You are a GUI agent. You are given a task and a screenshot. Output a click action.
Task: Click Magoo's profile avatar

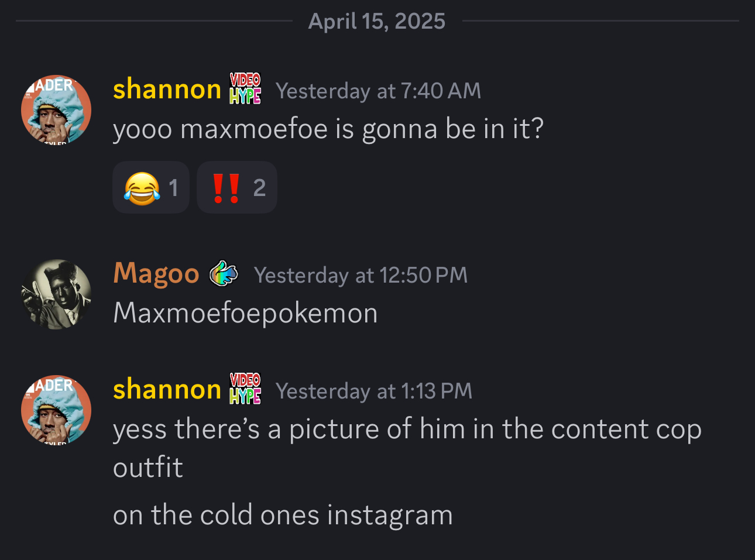coord(56,294)
